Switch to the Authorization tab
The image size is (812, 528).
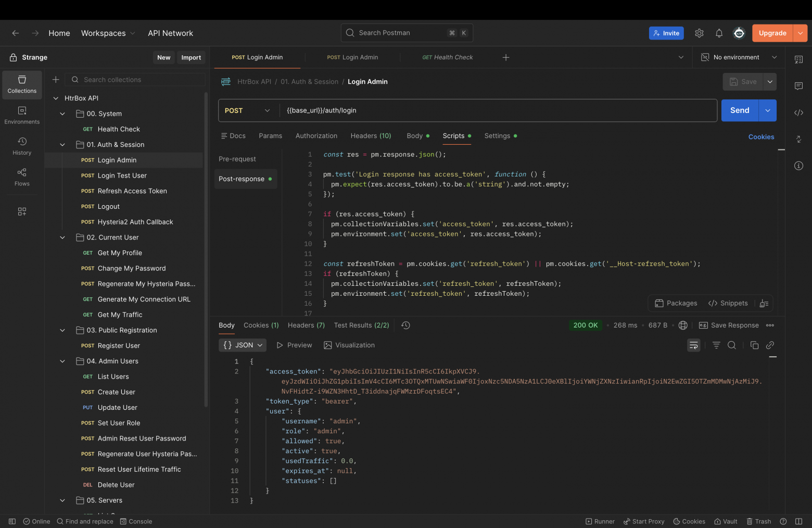[316, 136]
